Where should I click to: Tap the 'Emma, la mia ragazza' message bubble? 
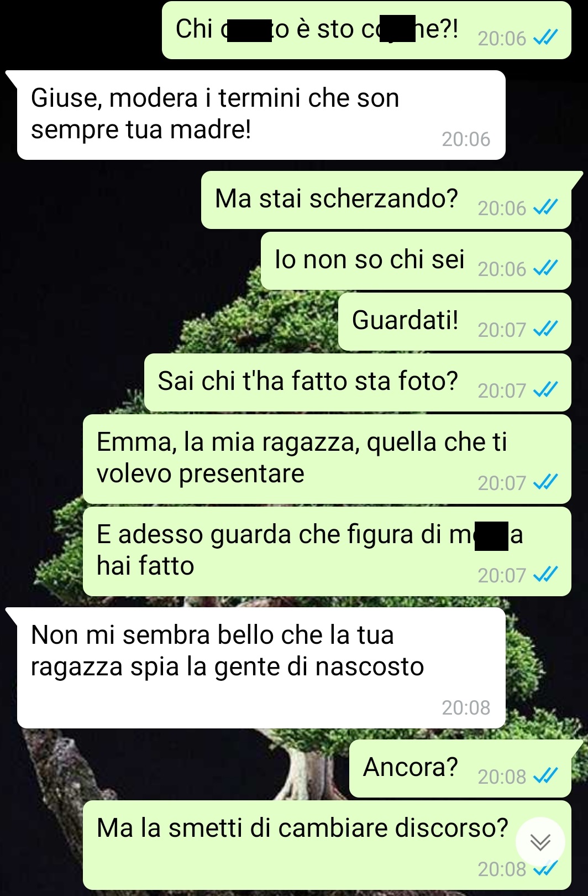coord(327,459)
